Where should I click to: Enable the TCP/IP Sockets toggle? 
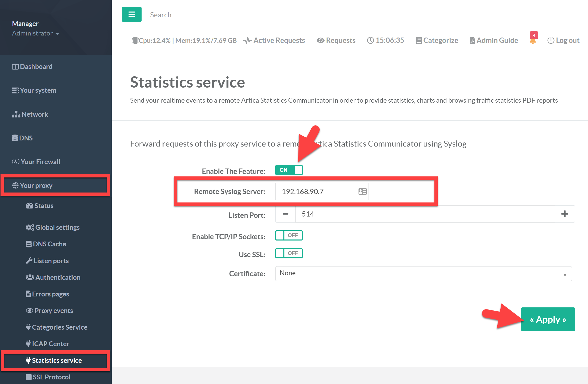coord(289,235)
